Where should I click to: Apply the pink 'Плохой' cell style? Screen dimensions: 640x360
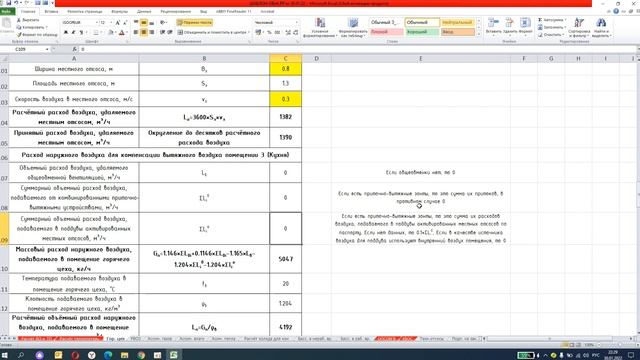[387, 32]
